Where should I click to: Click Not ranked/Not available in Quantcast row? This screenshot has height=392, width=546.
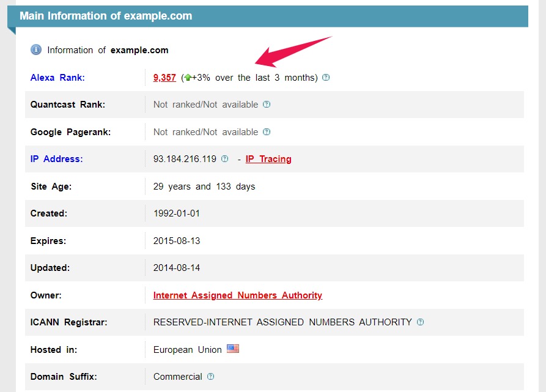(206, 105)
